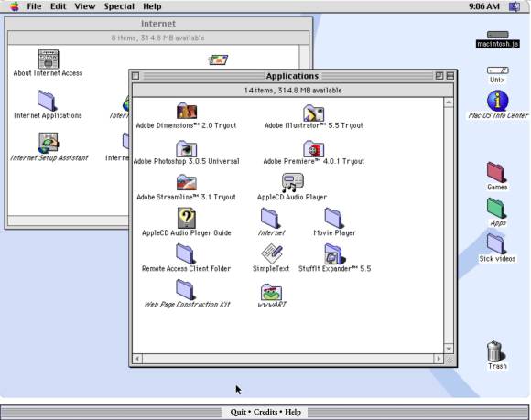
Task: Select the Remote Access Client Folder
Action: (x=185, y=253)
